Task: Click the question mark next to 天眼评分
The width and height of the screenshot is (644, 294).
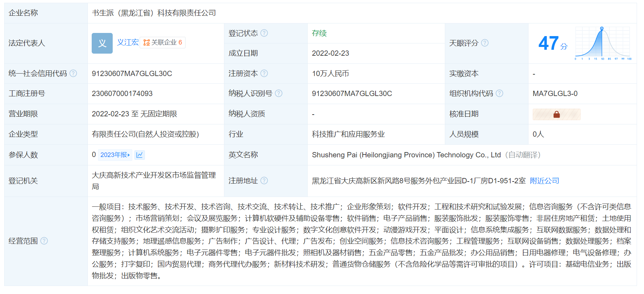Action: 485,43
